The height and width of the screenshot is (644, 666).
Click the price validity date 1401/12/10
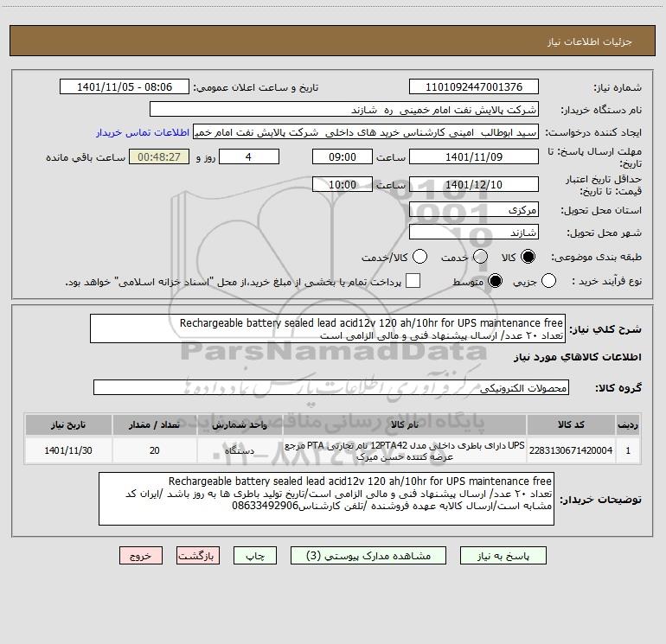(x=474, y=184)
